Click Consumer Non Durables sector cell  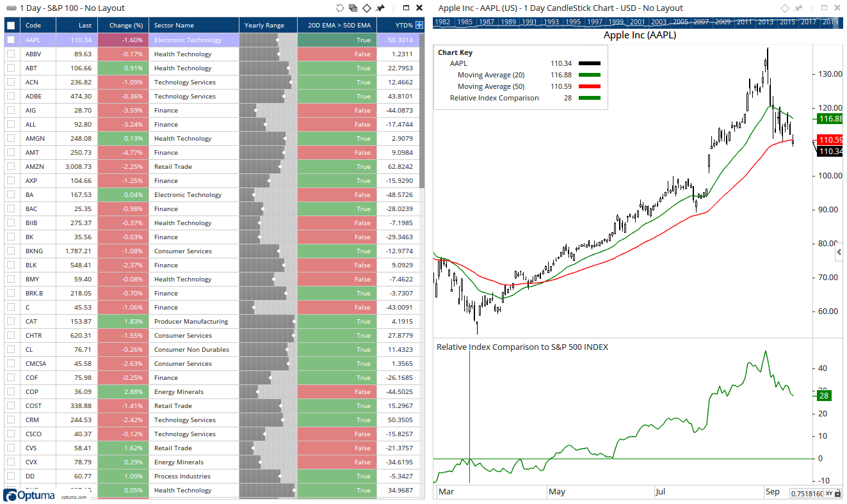tap(194, 349)
